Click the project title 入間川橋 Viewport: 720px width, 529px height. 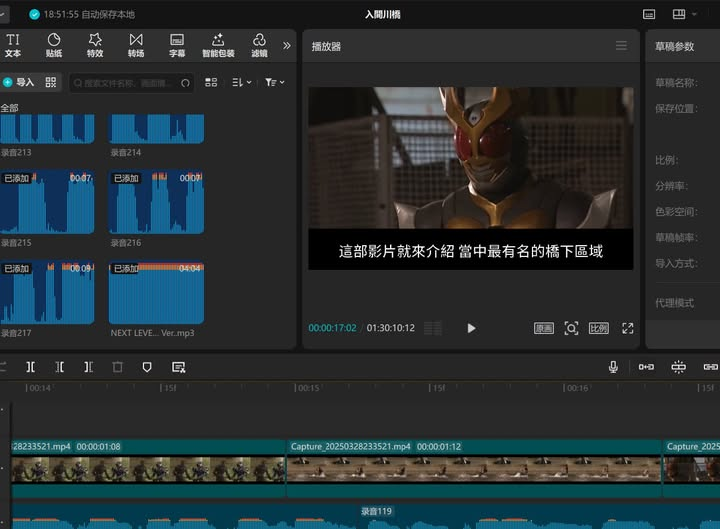[382, 15]
